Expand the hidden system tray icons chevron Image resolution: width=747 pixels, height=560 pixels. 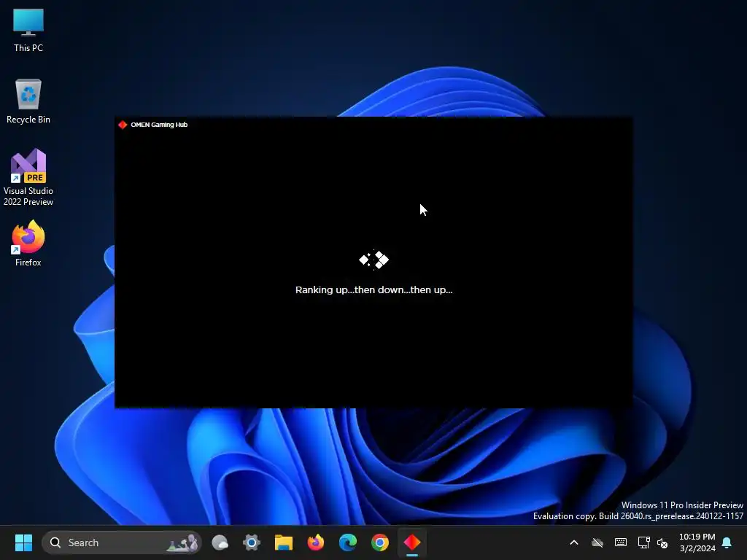574,542
